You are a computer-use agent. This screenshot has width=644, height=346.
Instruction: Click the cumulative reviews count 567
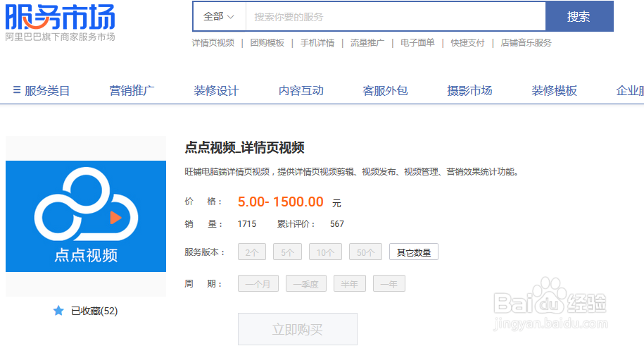tap(337, 224)
